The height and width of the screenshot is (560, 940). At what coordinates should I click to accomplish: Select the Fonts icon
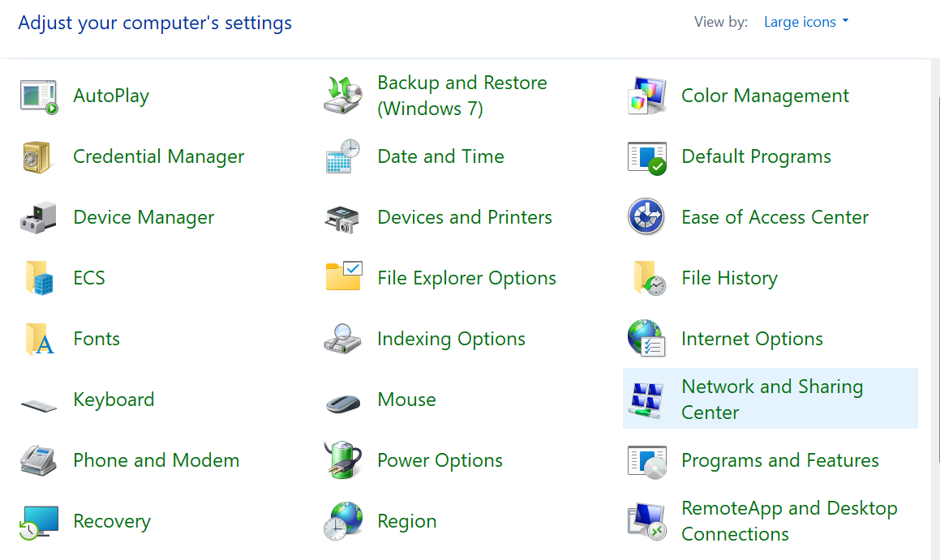pyautogui.click(x=39, y=338)
